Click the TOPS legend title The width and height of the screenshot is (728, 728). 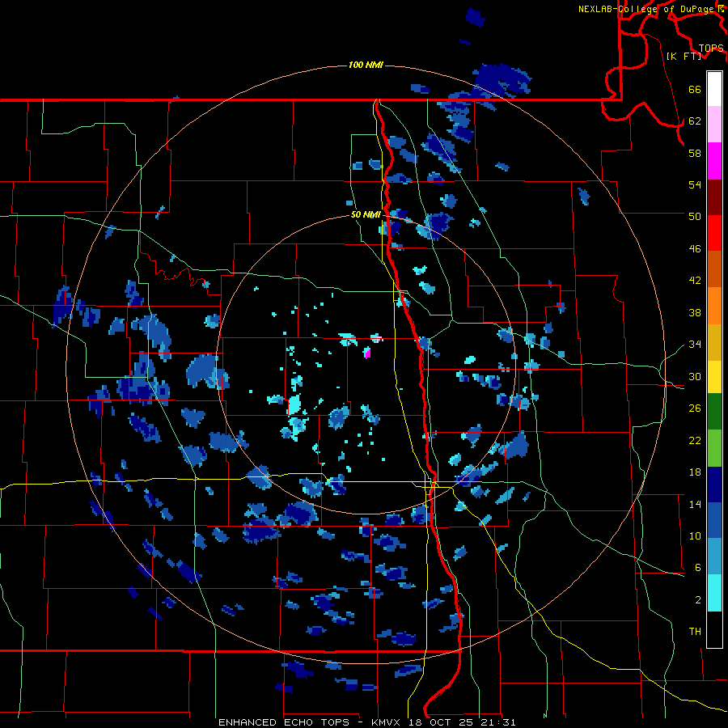click(x=711, y=48)
